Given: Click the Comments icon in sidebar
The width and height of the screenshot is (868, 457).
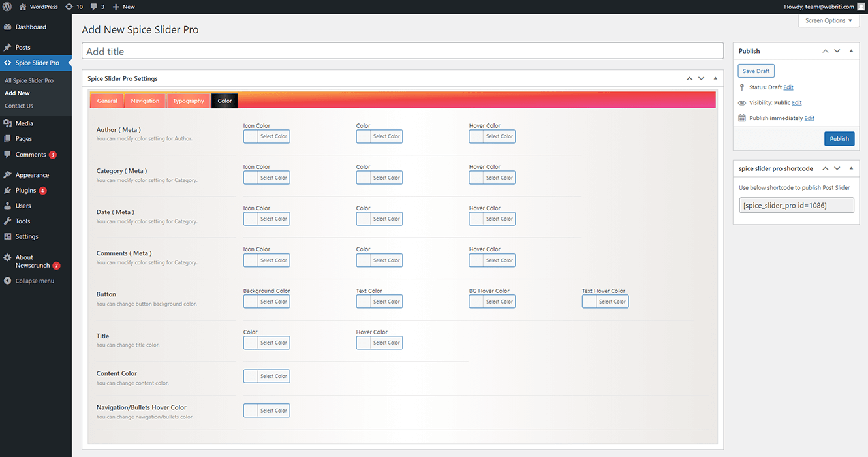Looking at the screenshot, I should tap(8, 155).
